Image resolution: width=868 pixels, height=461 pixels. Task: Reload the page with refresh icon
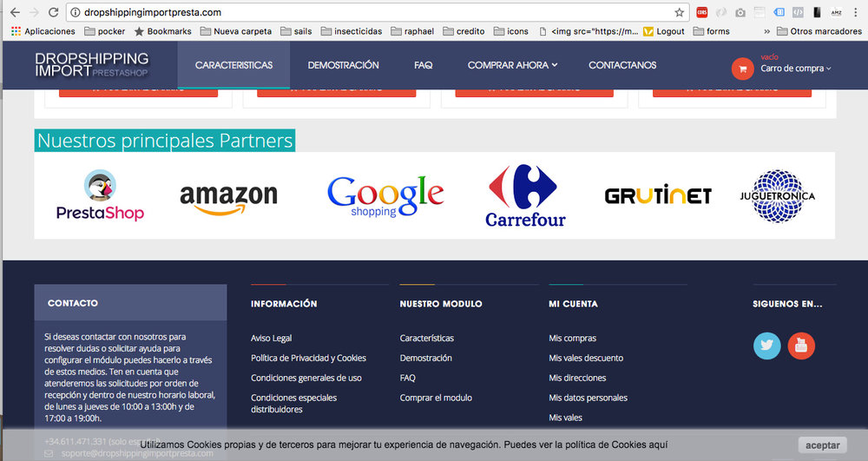coord(53,12)
